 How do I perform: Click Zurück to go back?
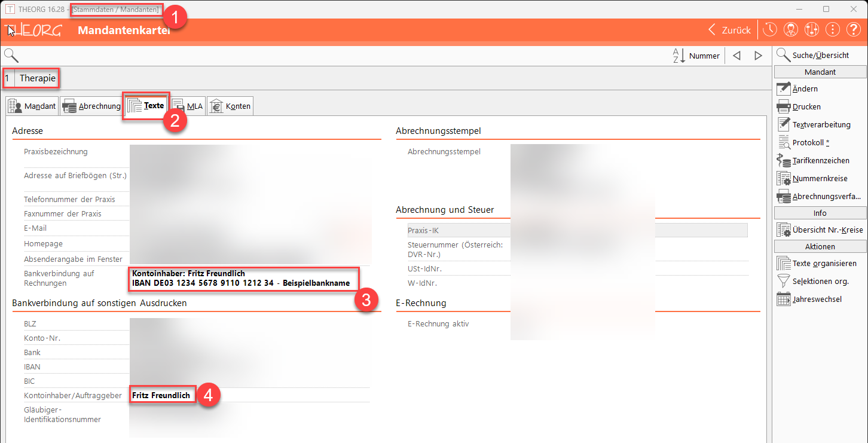(x=729, y=30)
